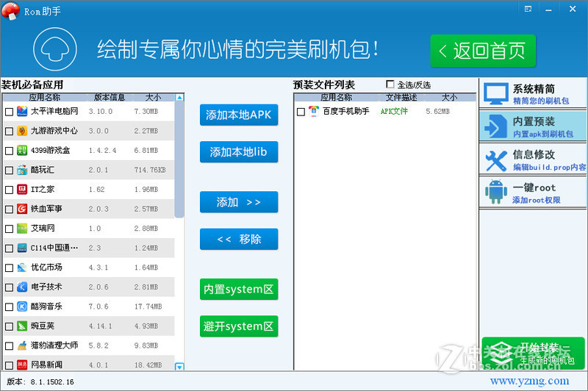Image resolution: width=588 pixels, height=391 pixels.
Task: Click the 优亿市场 app icon
Action: coord(22,268)
